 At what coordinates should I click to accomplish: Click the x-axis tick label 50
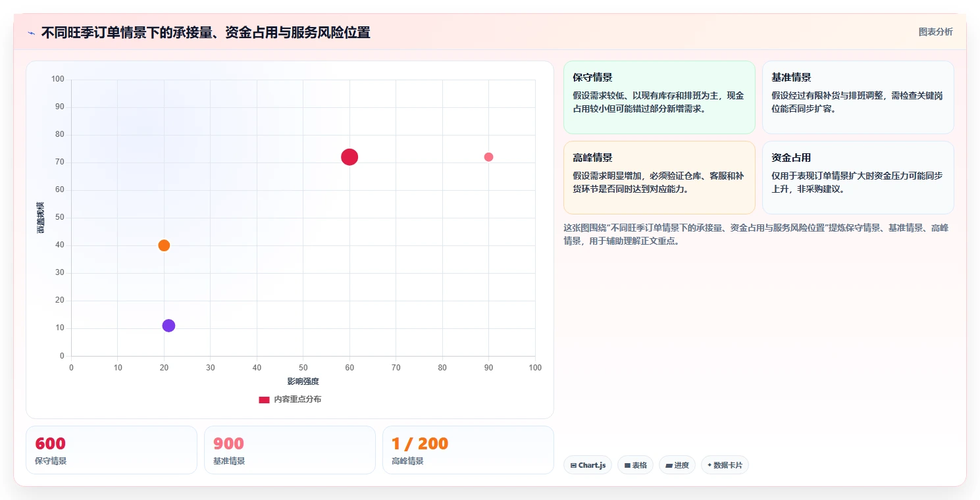[303, 368]
